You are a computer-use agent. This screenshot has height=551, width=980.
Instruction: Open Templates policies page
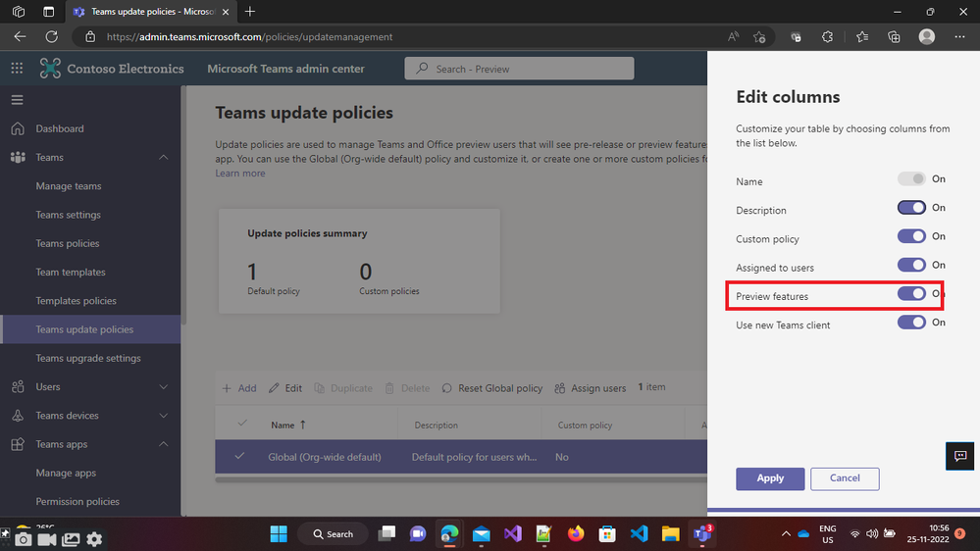[76, 301]
